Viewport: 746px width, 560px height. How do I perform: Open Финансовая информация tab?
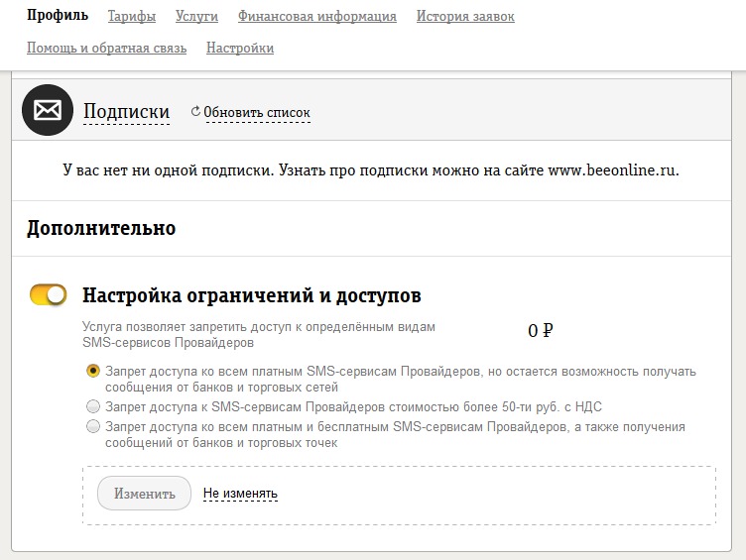317,16
